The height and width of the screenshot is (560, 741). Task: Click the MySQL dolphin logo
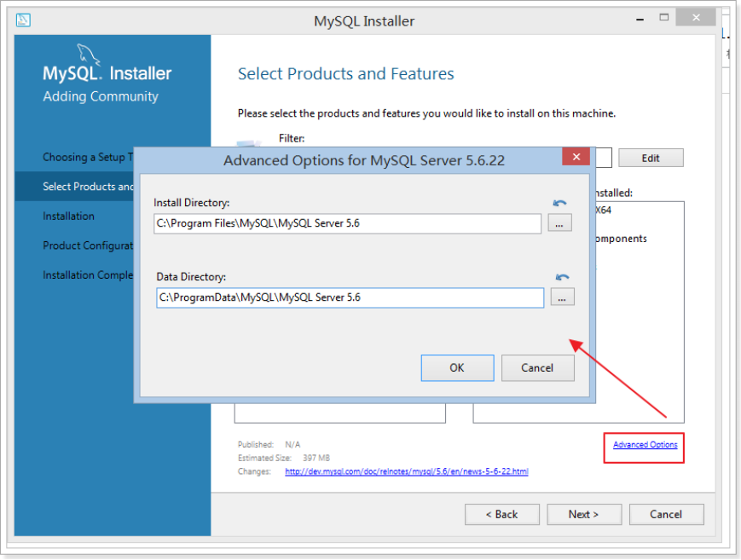click(x=88, y=55)
